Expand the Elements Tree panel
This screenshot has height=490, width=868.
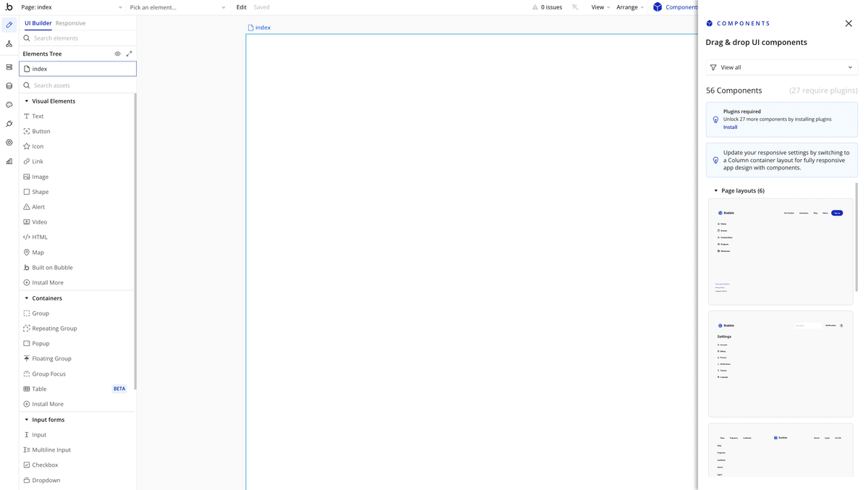(129, 54)
